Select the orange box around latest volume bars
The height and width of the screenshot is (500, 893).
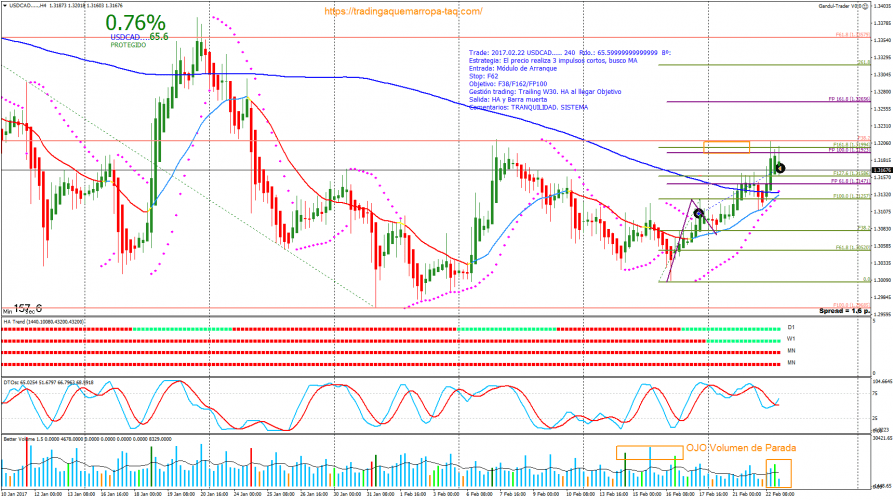coord(778,472)
